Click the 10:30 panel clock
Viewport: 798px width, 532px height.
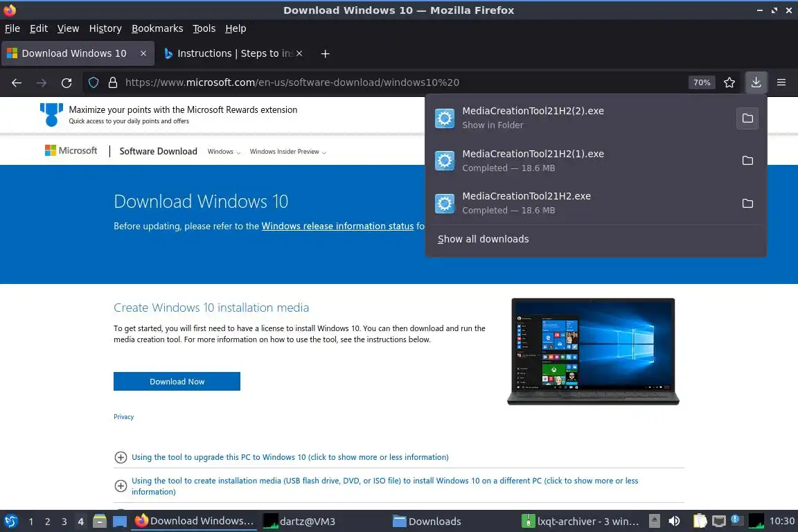click(x=781, y=521)
